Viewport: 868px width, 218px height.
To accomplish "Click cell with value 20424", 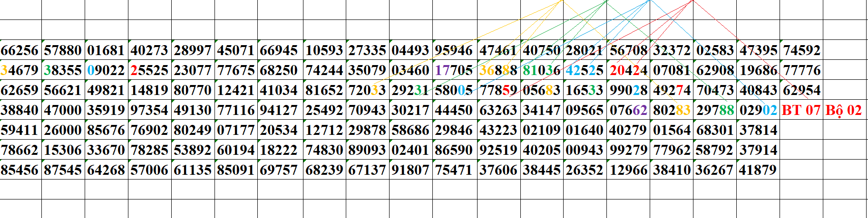I will coord(628,70).
